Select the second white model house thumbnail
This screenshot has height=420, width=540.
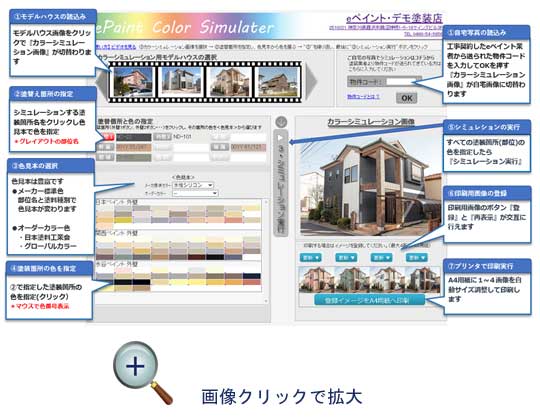pyautogui.click(x=181, y=82)
